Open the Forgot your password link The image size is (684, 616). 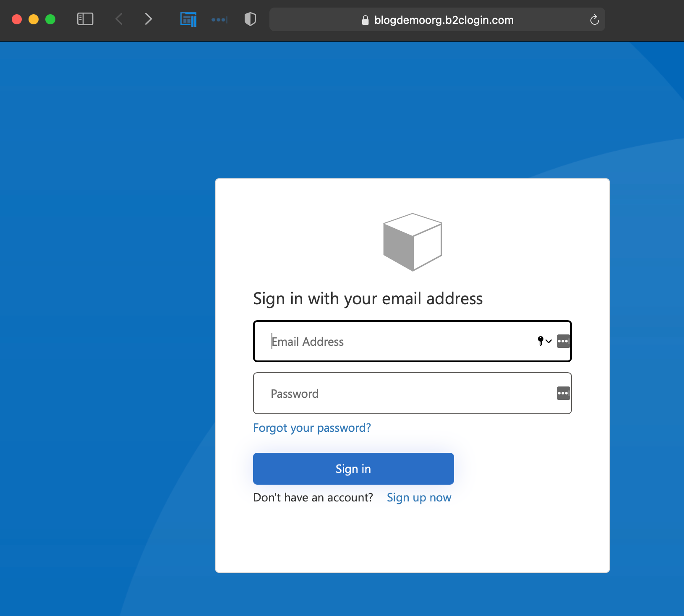(312, 428)
